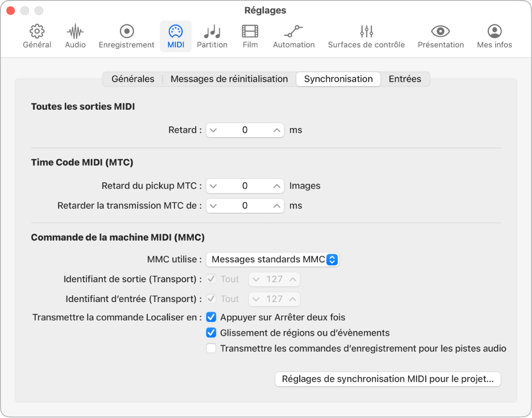532x418 pixels.
Task: Click the Mes infos icon
Action: coord(494,36)
